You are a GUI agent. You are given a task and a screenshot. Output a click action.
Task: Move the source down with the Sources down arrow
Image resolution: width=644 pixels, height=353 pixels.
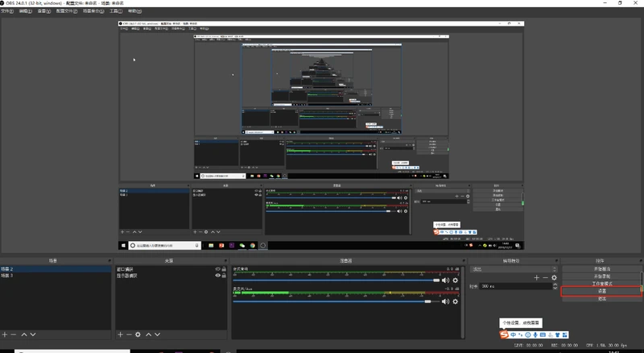click(157, 334)
